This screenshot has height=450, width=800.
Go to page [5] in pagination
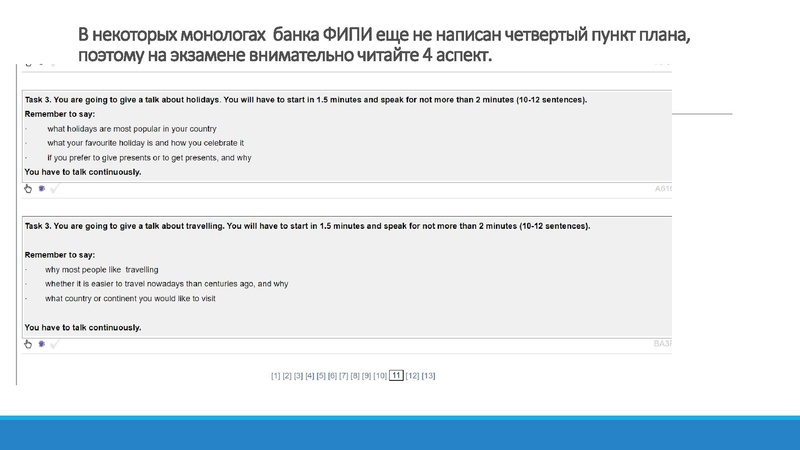[x=321, y=376]
